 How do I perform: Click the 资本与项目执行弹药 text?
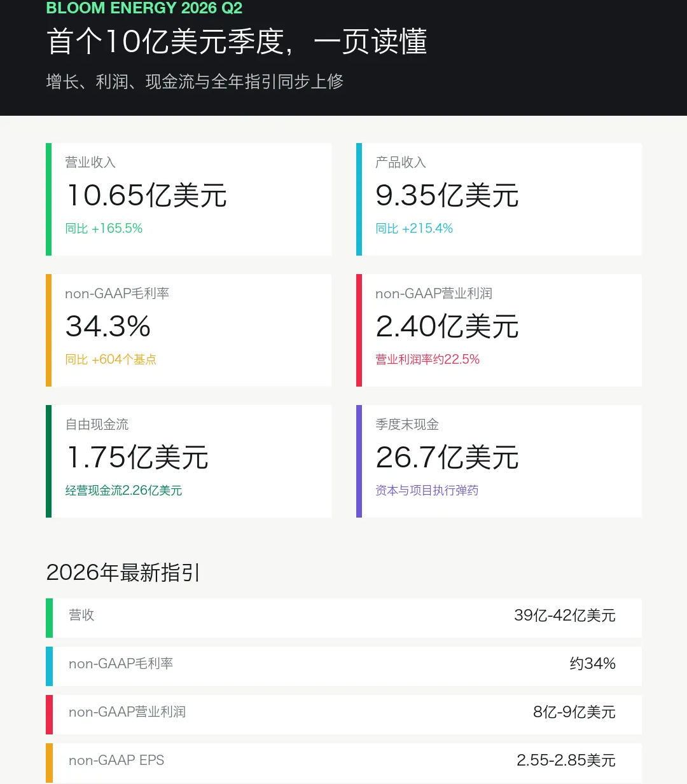pos(427,490)
